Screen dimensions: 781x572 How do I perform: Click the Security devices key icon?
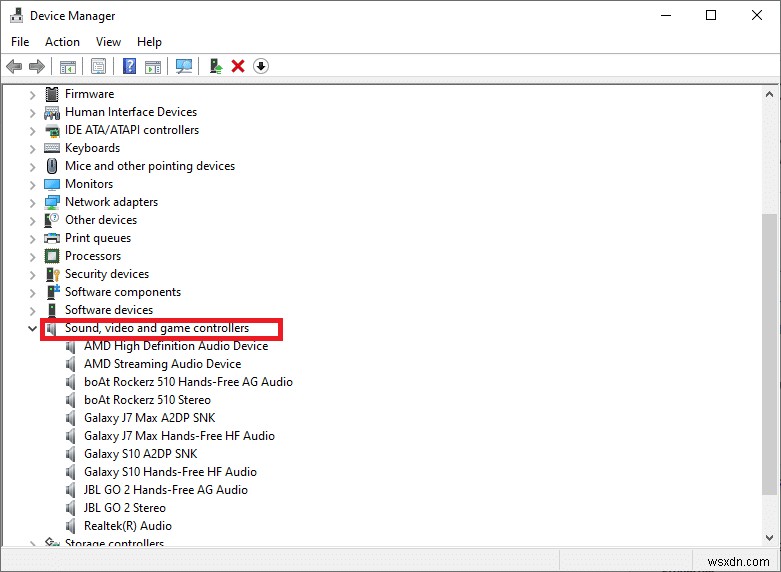pyautogui.click(x=52, y=274)
